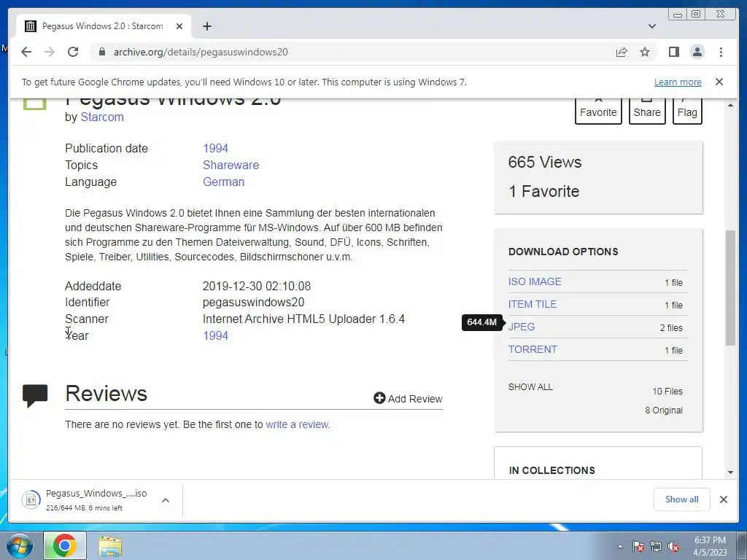Viewport: 747px width, 560px height.
Task: Open Windows Explorer from the taskbar
Action: pyautogui.click(x=110, y=546)
